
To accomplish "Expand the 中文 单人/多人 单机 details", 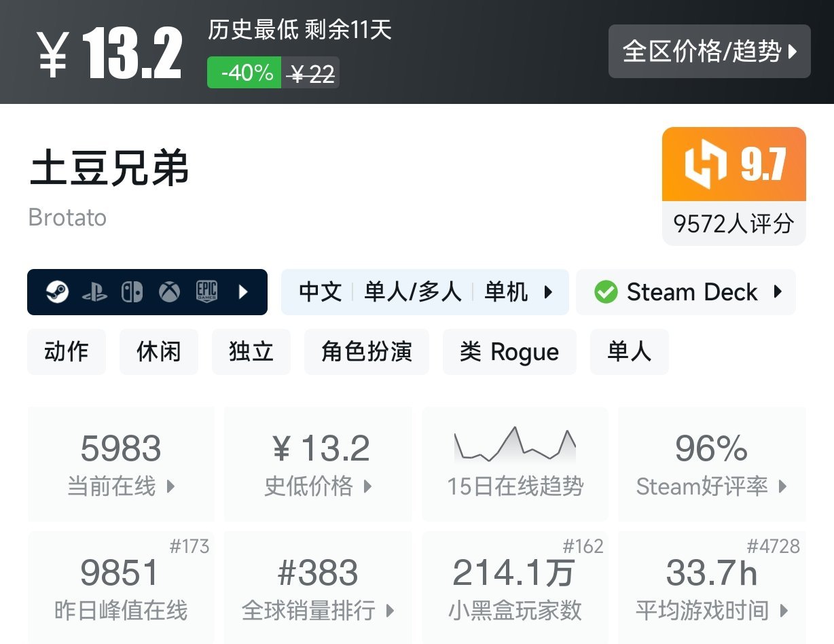I will tap(424, 292).
